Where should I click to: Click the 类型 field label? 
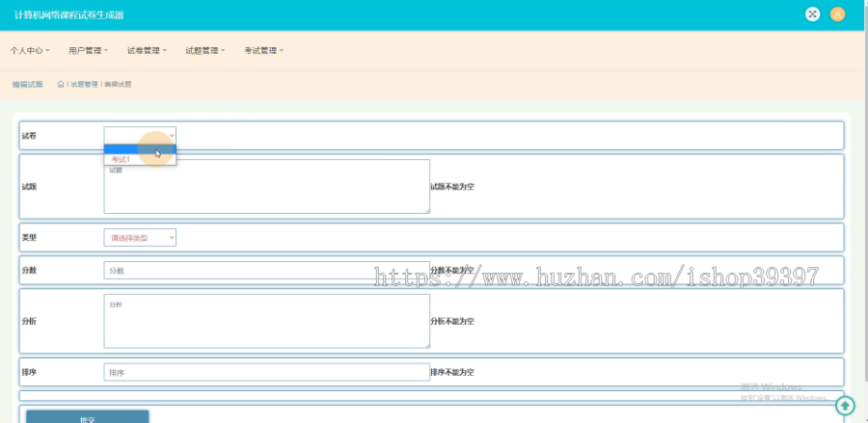click(x=29, y=237)
